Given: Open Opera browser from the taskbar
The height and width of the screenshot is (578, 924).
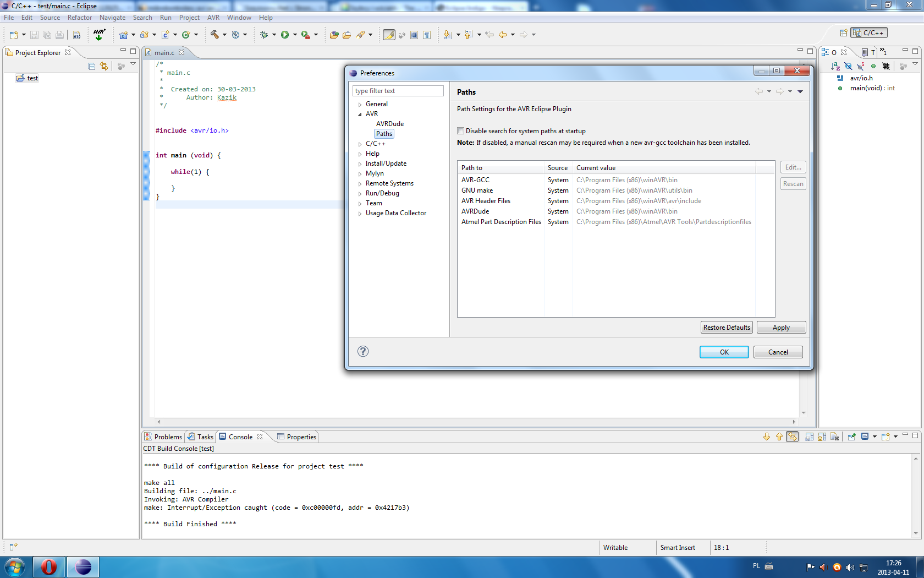Looking at the screenshot, I should [49, 566].
